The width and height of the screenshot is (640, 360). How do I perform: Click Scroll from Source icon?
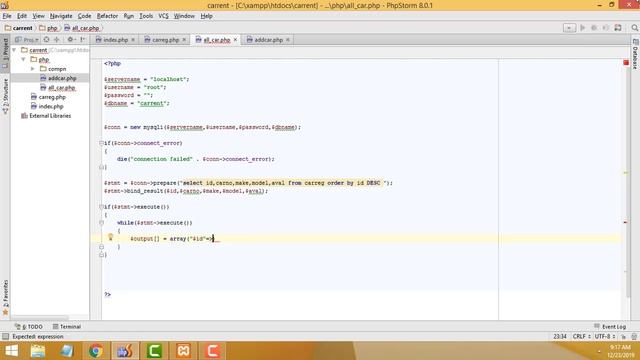click(x=47, y=40)
